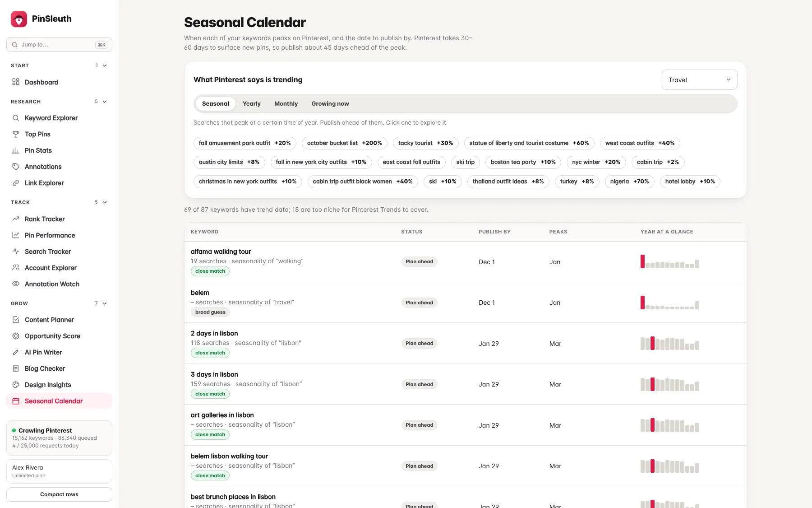The width and height of the screenshot is (812, 508).
Task: Click the PinSleuth logo icon
Action: click(x=19, y=19)
